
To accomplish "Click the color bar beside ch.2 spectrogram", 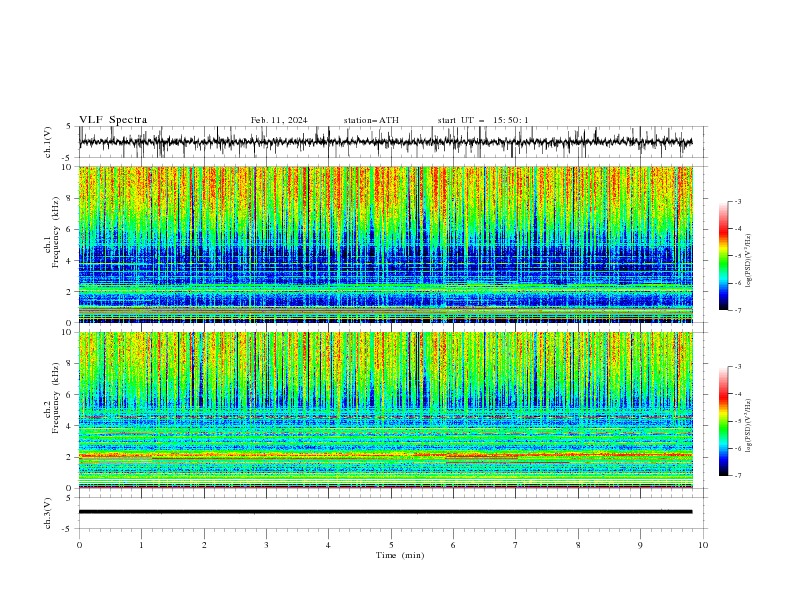I will coord(723,421).
